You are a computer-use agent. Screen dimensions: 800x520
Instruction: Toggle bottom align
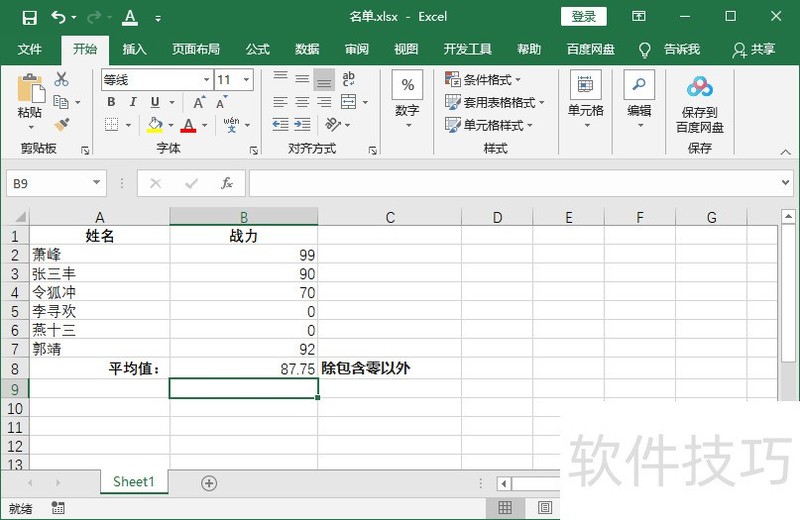tap(324, 80)
